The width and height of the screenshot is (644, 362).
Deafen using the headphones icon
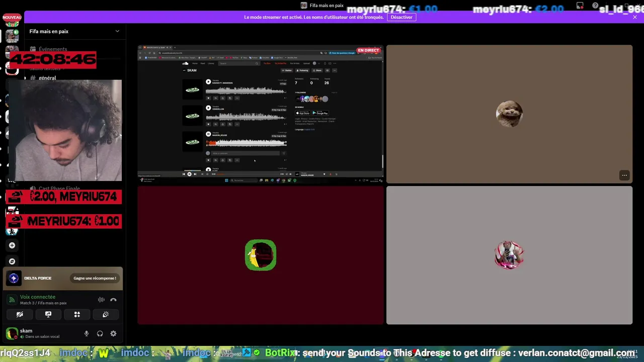coord(100,333)
